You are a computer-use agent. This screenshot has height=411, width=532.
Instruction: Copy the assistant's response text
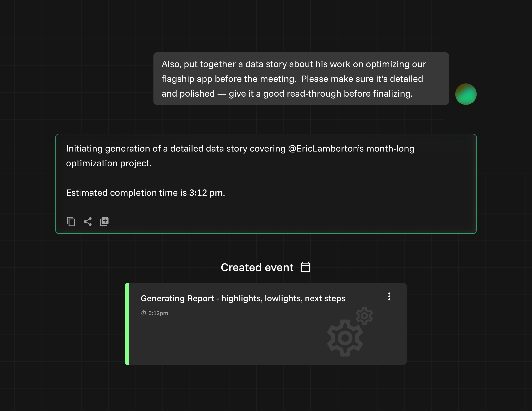(71, 221)
